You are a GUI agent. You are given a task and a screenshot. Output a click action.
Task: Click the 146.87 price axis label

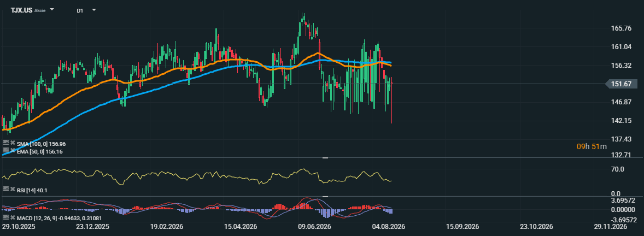(622, 102)
